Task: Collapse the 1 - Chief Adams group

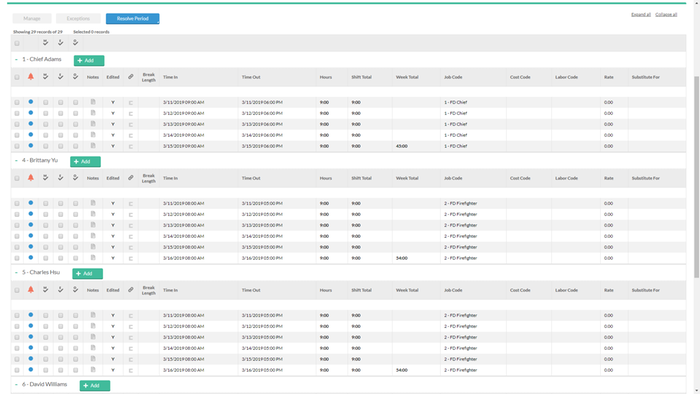Action: click(x=16, y=59)
